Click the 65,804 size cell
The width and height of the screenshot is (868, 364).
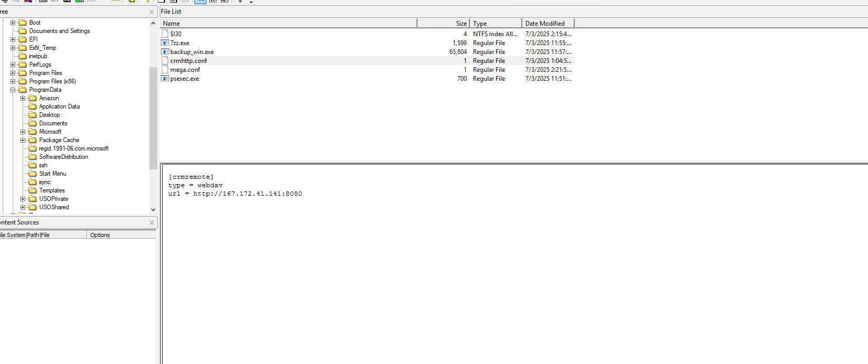click(458, 52)
